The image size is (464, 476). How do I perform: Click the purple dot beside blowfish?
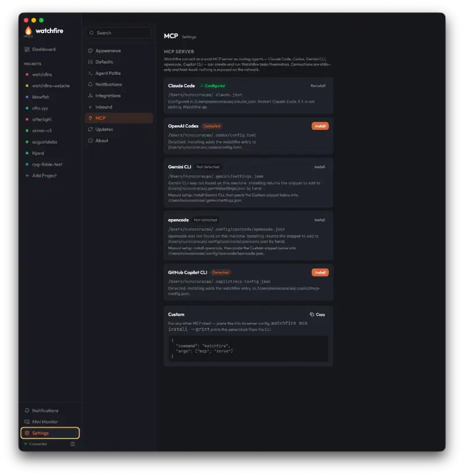[x=27, y=97]
